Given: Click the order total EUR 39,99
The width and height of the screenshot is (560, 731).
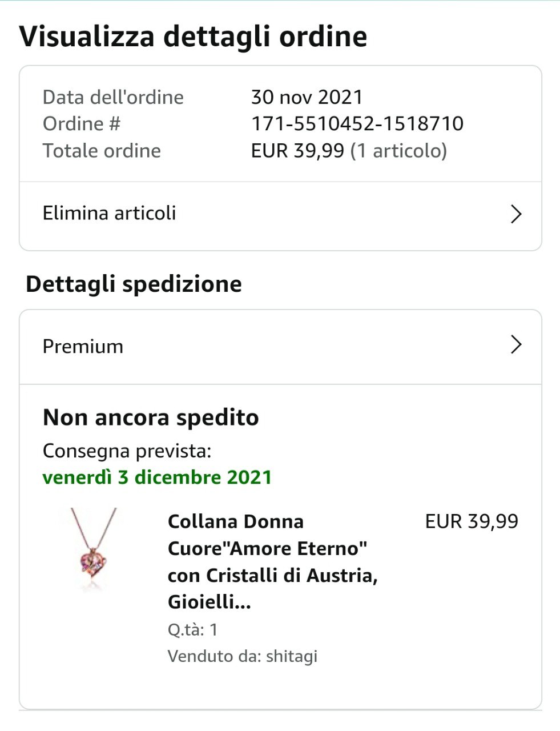Looking at the screenshot, I should point(297,151).
